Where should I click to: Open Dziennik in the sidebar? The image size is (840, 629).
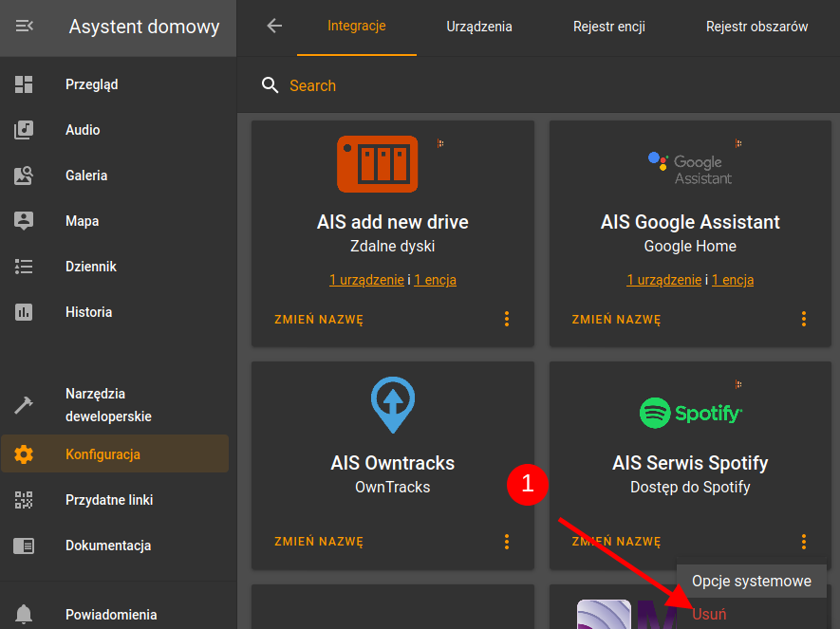pyautogui.click(x=115, y=267)
